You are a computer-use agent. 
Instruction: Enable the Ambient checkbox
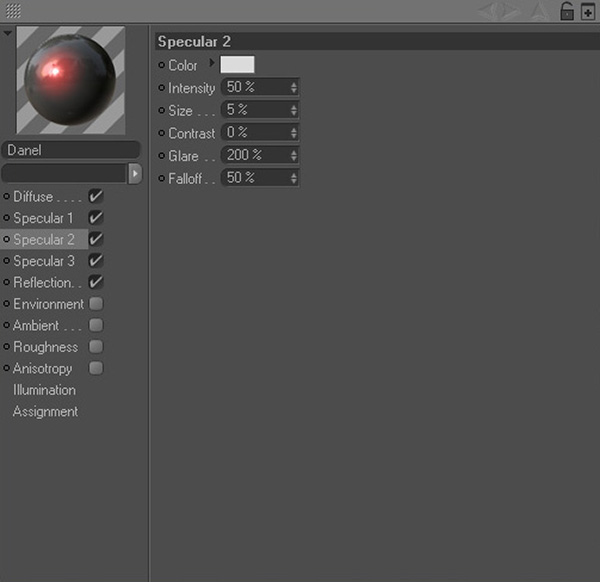[96, 325]
